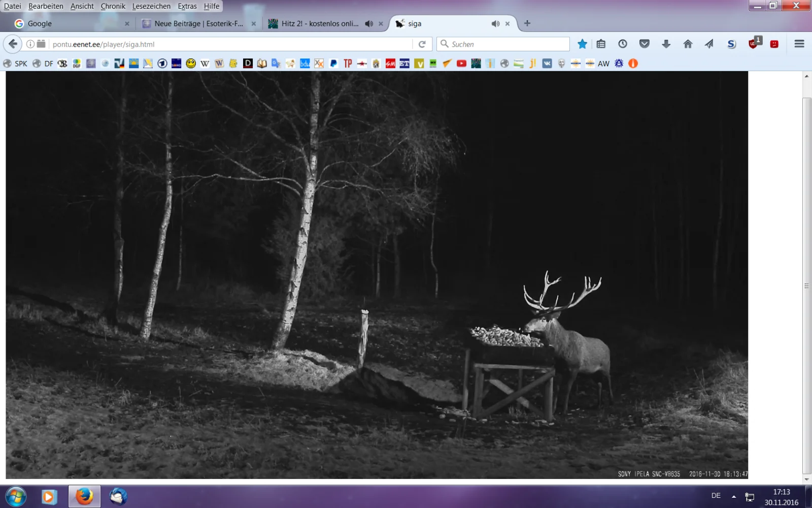Open the uBlock shield icon with badge
Viewport: 812px width, 508px height.
pyautogui.click(x=754, y=44)
